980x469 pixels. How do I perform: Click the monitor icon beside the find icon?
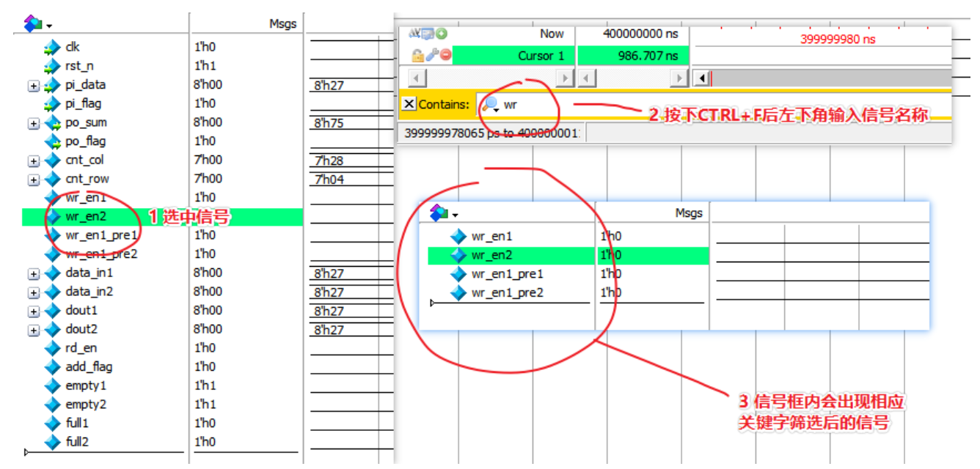[x=428, y=33]
